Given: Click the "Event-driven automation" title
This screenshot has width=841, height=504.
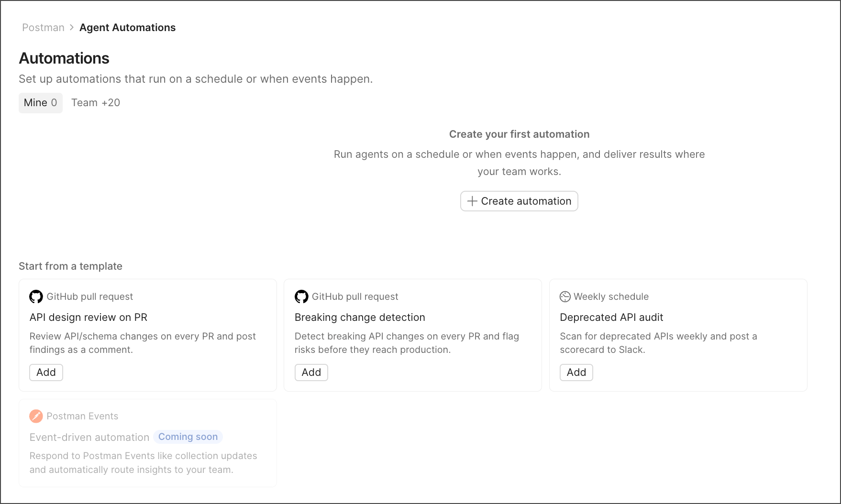Looking at the screenshot, I should click(x=89, y=437).
